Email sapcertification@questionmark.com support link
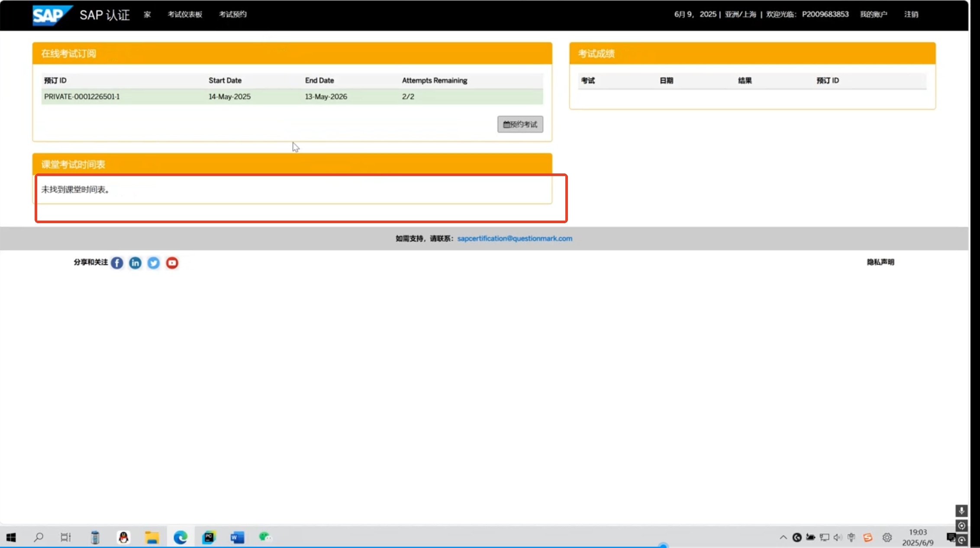This screenshot has width=980, height=548. pos(514,238)
